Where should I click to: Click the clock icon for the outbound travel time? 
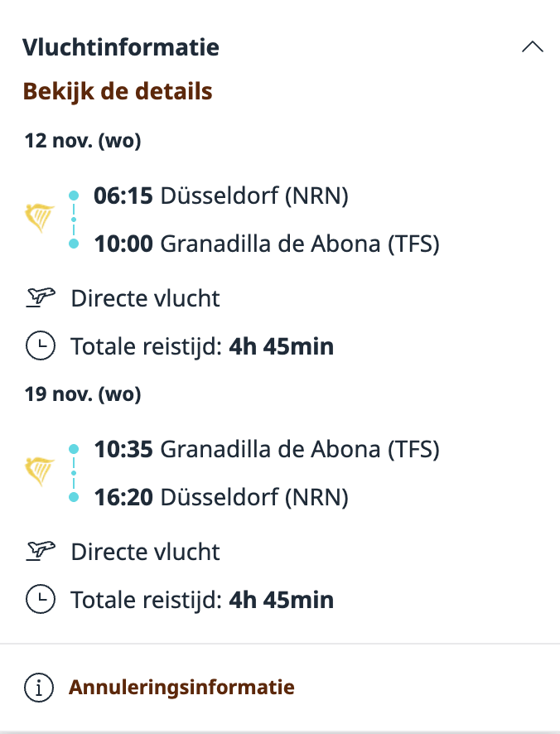[x=39, y=345]
